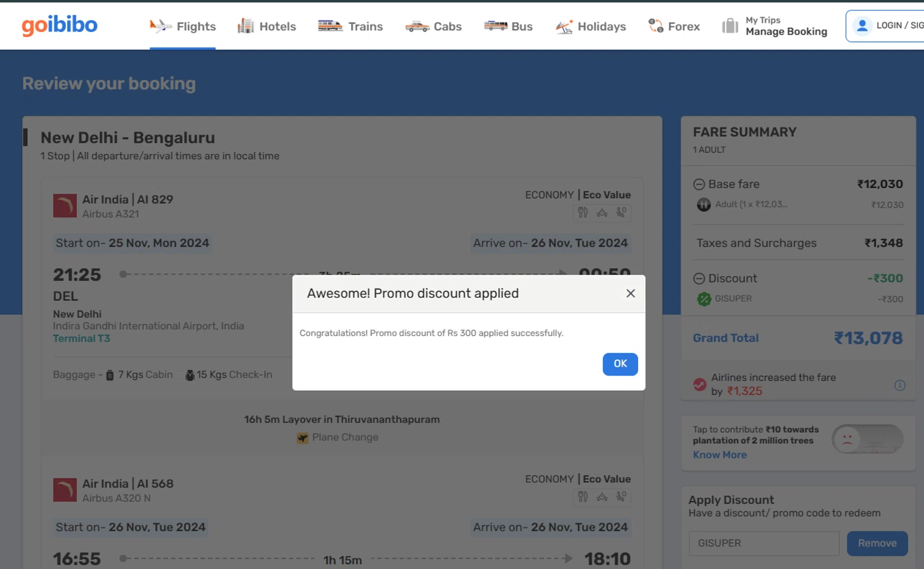This screenshot has width=924, height=569.
Task: Open the Bus tab
Action: coord(508,27)
